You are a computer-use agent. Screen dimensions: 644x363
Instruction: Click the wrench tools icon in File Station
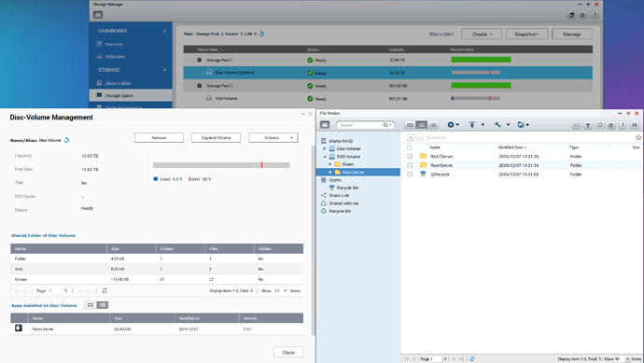pyautogui.click(x=497, y=125)
